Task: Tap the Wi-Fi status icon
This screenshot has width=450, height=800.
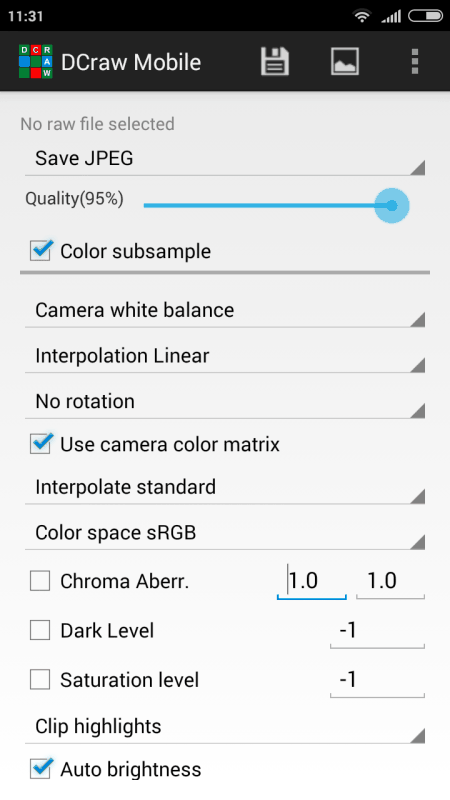Action: 362,16
